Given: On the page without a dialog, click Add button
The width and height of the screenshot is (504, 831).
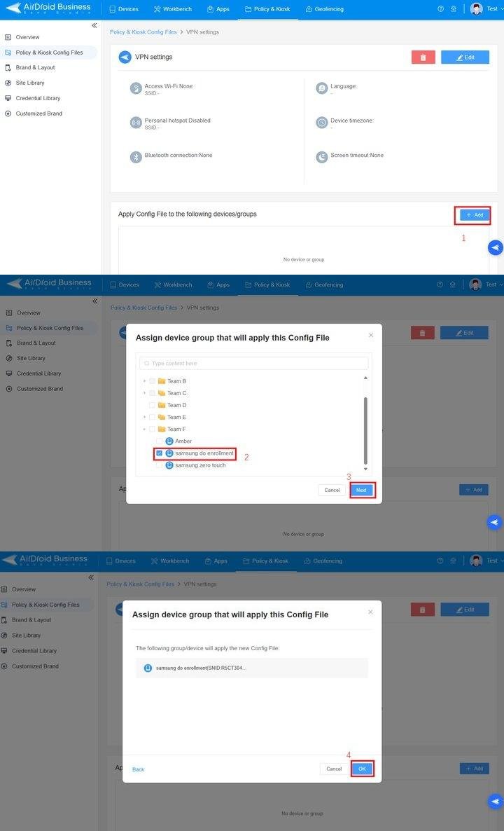Looking at the screenshot, I should 475,215.
